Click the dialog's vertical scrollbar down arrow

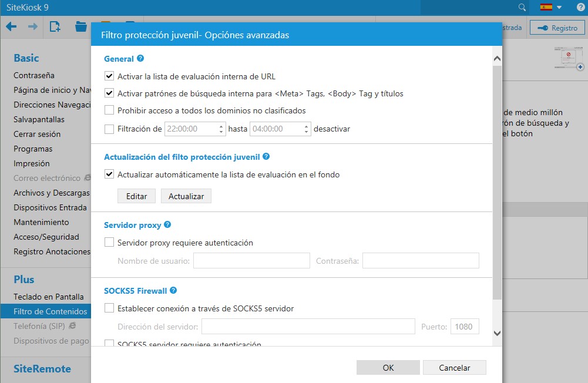pos(497,333)
